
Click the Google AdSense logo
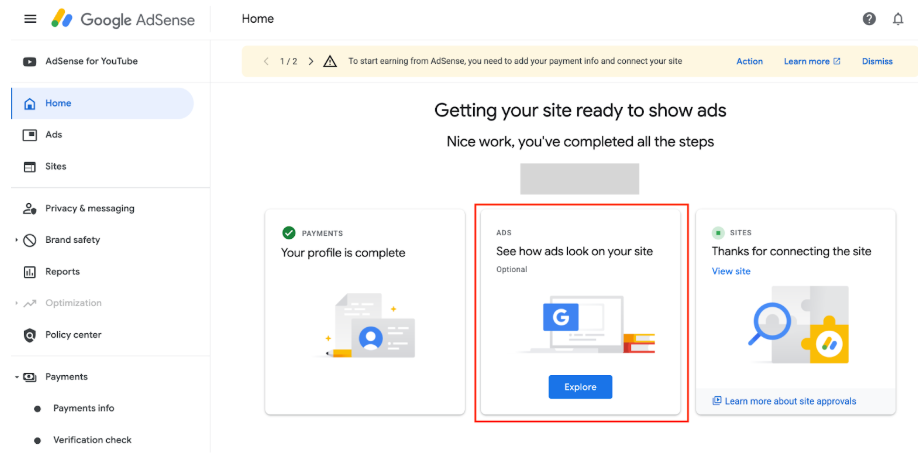pos(124,20)
